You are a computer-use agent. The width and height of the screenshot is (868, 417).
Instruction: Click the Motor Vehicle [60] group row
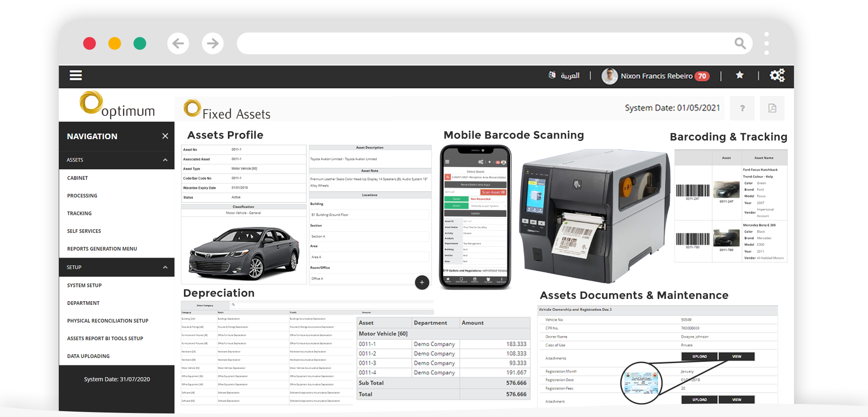(444, 334)
